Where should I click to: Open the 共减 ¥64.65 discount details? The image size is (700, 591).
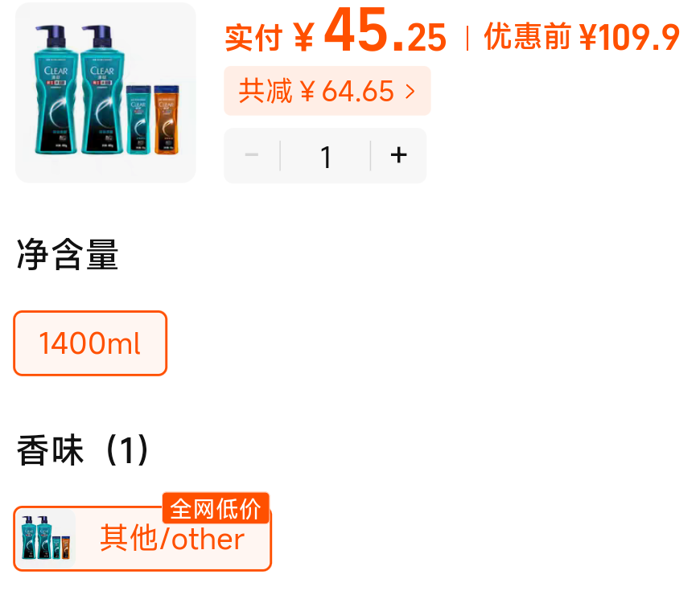327,91
